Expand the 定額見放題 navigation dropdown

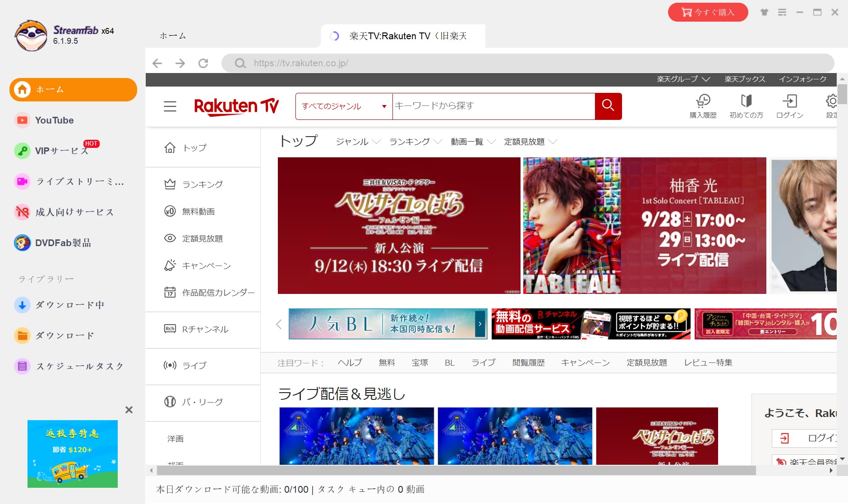point(530,142)
